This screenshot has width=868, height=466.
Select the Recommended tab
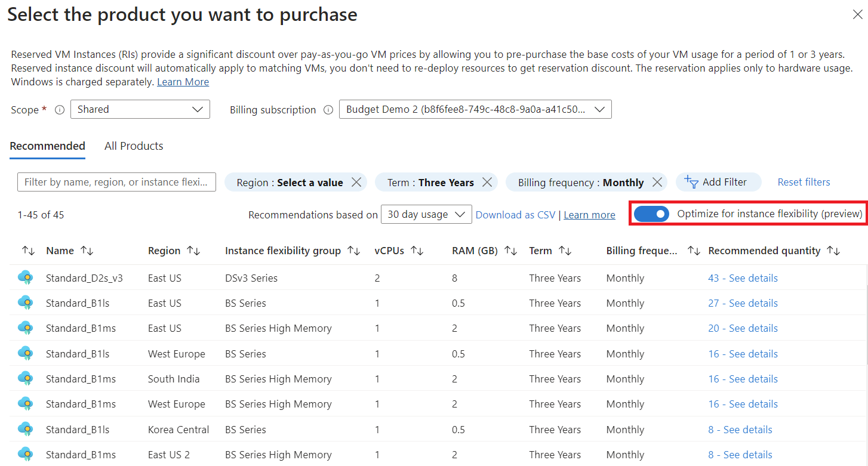coord(47,146)
